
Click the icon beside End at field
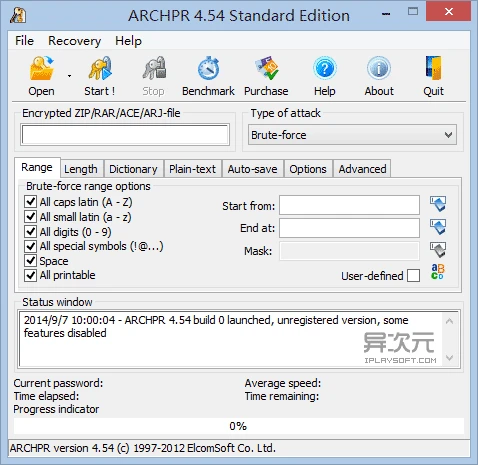438,227
